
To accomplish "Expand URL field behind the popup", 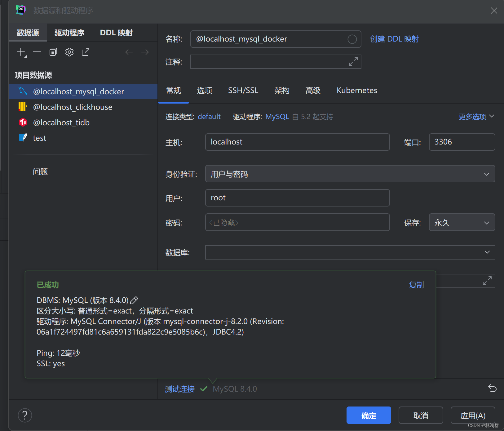I will pyautogui.click(x=487, y=281).
